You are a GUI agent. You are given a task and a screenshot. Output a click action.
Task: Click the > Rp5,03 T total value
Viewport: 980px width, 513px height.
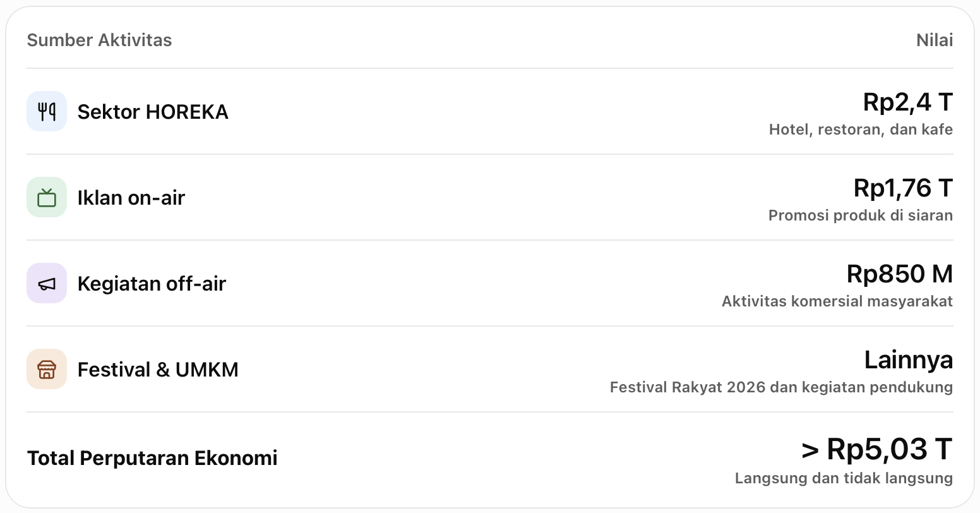[x=877, y=449]
